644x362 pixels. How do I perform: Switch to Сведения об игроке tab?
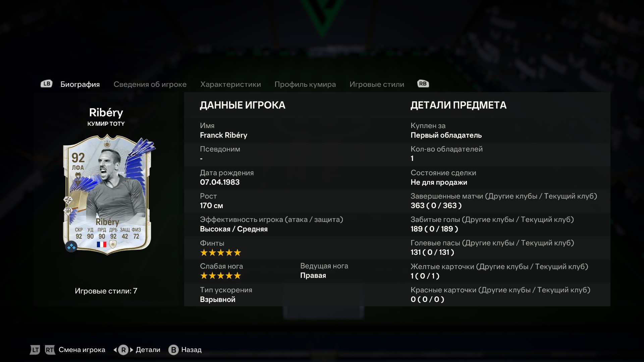[150, 84]
